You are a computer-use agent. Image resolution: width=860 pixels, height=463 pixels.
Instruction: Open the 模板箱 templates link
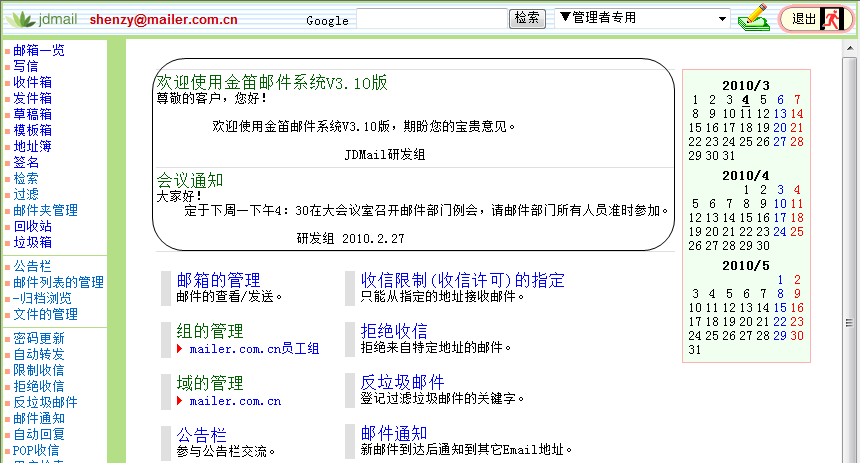point(32,130)
